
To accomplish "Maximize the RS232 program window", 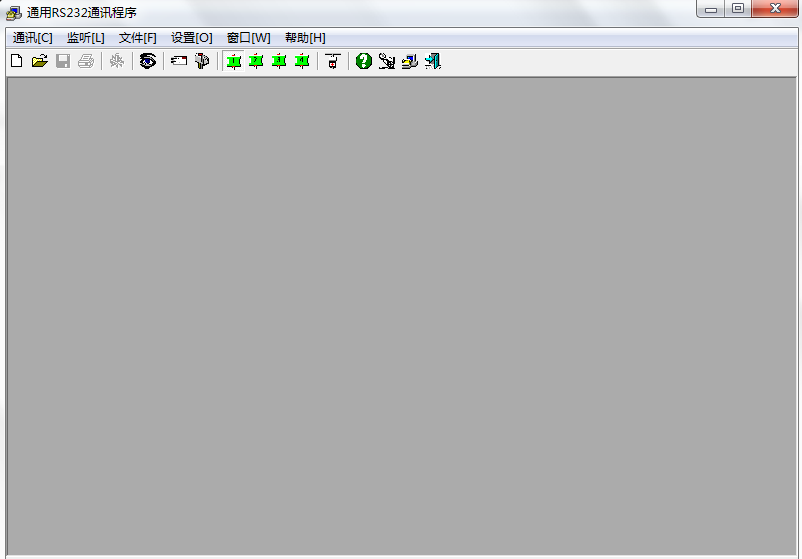I will click(738, 9).
